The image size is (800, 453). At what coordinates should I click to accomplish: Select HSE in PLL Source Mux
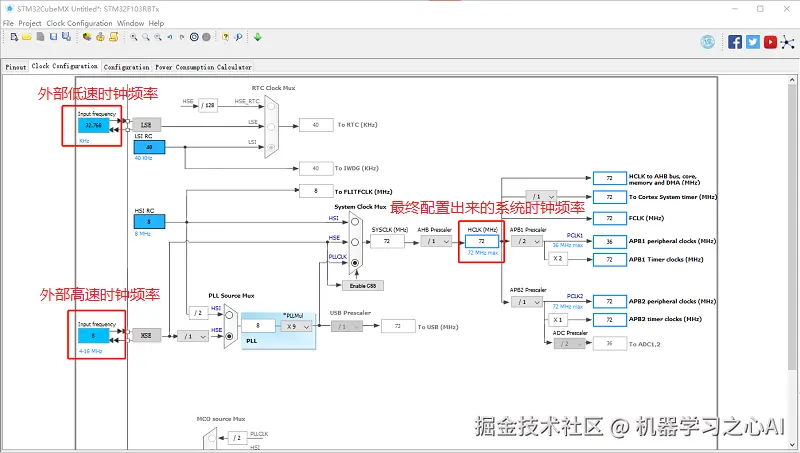[229, 336]
